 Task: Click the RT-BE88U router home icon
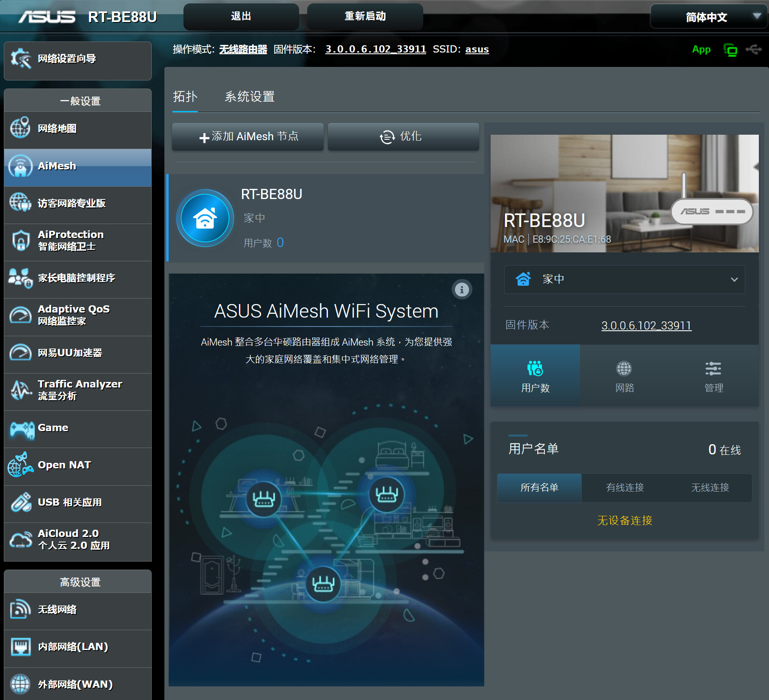click(205, 218)
